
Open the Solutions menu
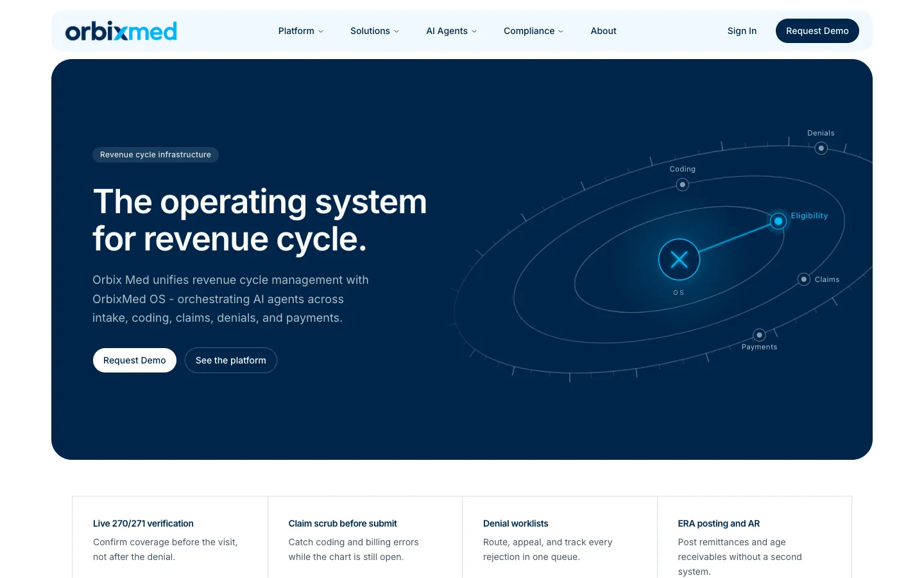(375, 31)
